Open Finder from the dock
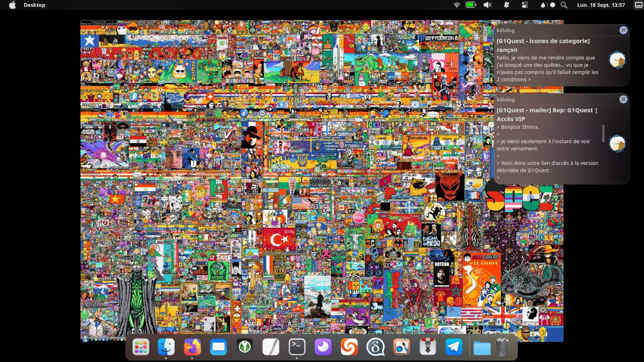This screenshot has width=644, height=362. click(x=167, y=347)
